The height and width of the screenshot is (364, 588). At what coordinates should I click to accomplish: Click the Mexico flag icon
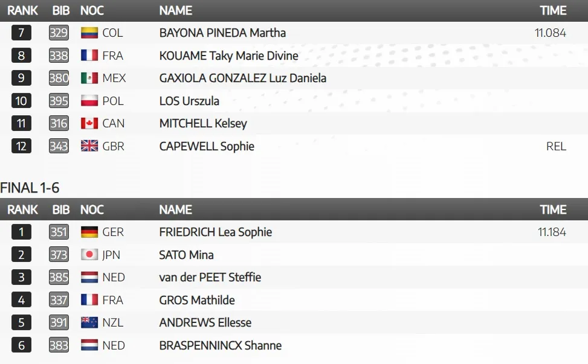(89, 78)
